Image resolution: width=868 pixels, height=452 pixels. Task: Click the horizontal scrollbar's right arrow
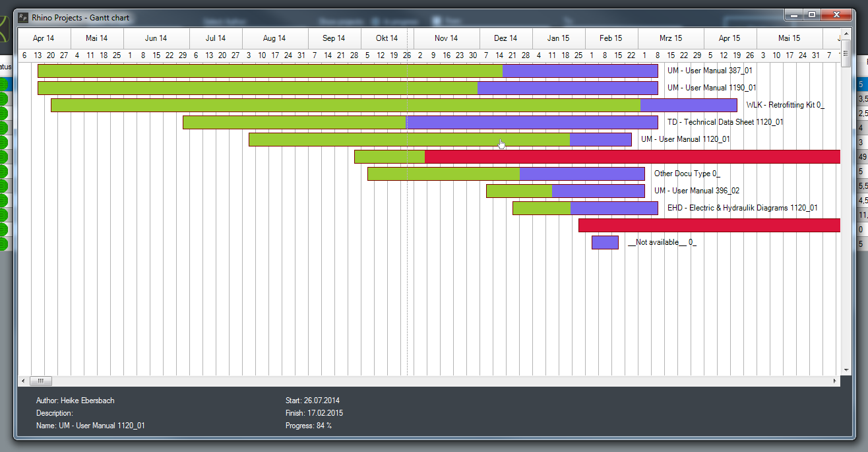(x=834, y=381)
